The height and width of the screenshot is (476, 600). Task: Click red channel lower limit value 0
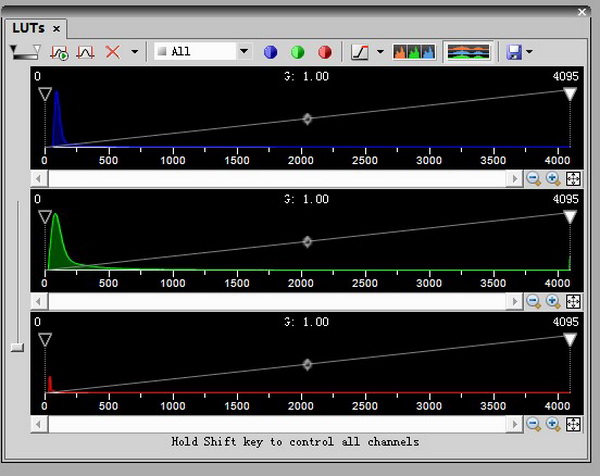[37, 322]
